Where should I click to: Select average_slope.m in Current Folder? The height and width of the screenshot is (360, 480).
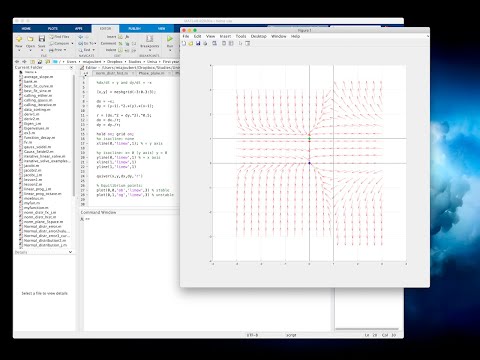pos(39,77)
